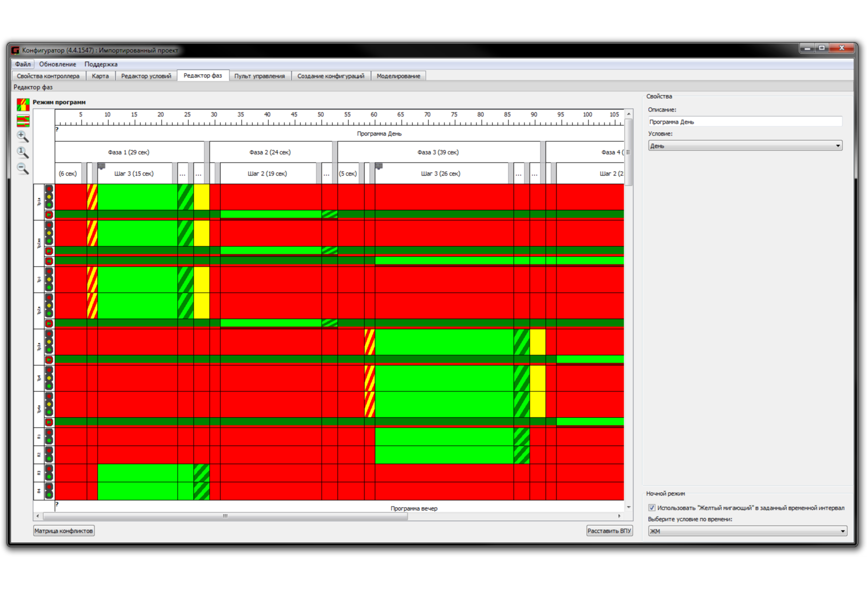
Task: Select the marker icon above Шаг 3 (15 сек)
Action: pyautogui.click(x=101, y=166)
